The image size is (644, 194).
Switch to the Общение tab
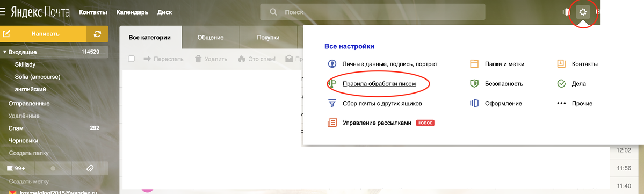(x=211, y=38)
